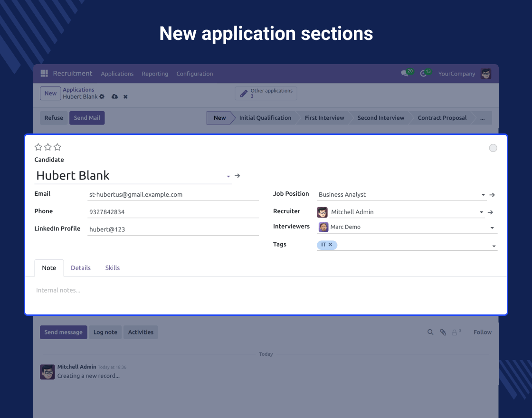Discard changes with the X icon
This screenshot has width=532, height=418.
[125, 97]
